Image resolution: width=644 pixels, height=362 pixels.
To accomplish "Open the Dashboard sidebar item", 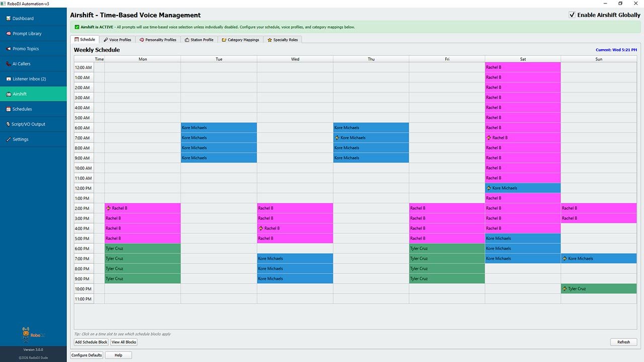I will 23,18.
